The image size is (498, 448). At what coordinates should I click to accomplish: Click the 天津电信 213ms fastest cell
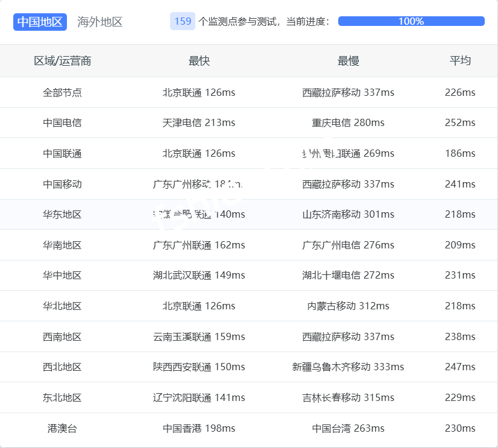coord(199,122)
